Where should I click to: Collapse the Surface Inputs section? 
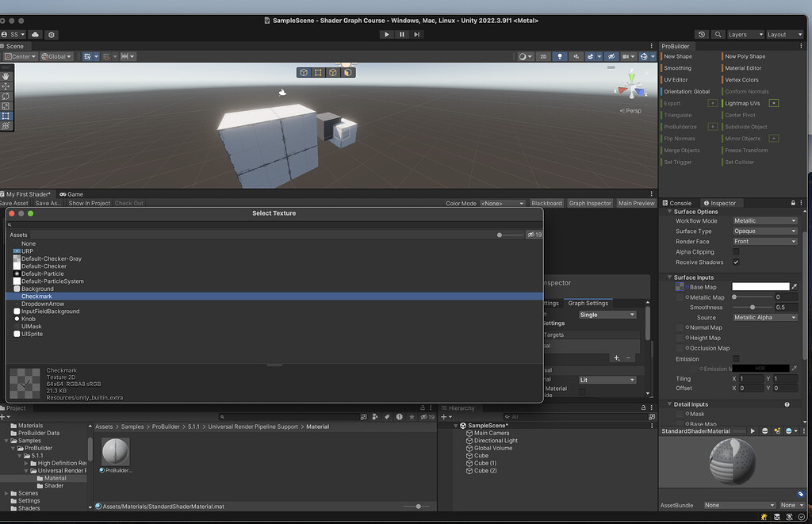[670, 277]
